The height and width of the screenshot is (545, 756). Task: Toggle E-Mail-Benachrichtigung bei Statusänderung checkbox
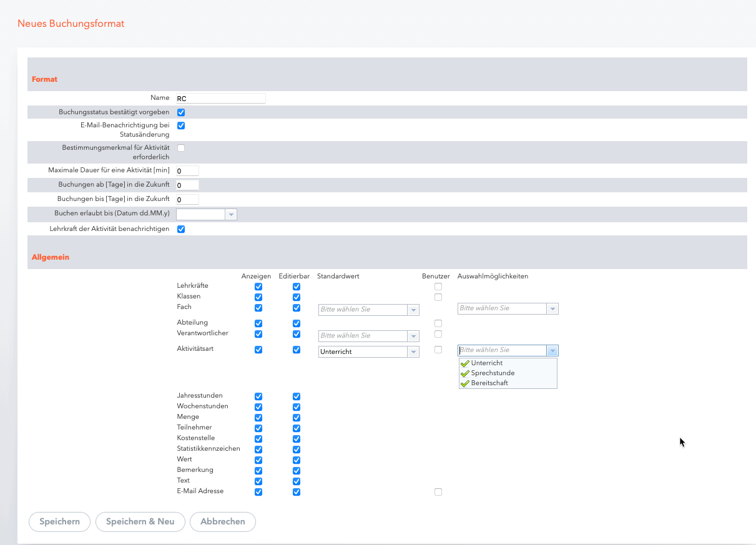point(181,125)
